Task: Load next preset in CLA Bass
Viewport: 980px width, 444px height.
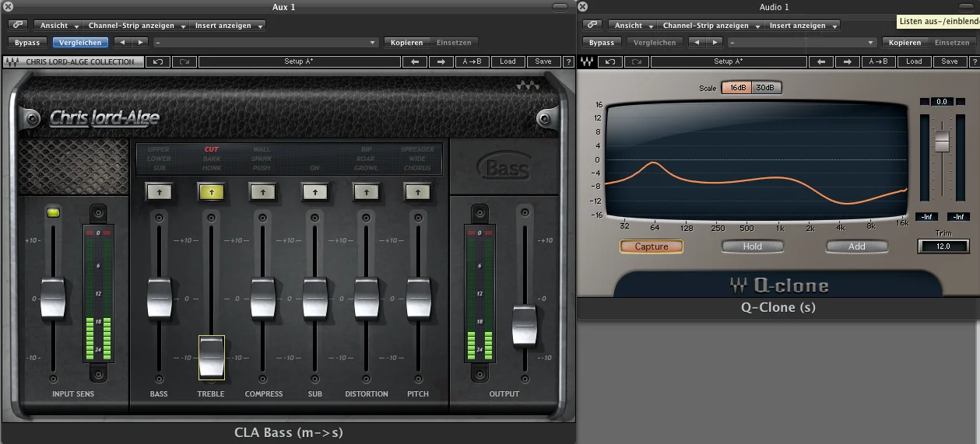Action: (x=442, y=61)
